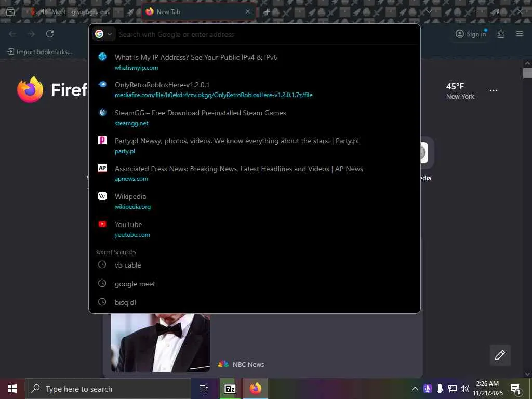Click the pencil customize new tab button
This screenshot has height=399, width=532.
(x=500, y=355)
